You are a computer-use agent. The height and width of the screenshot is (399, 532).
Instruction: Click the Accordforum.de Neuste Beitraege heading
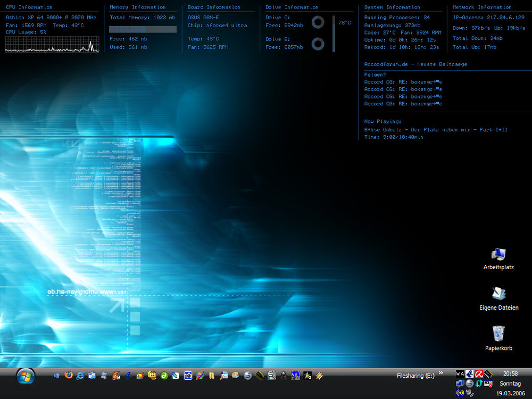pyautogui.click(x=416, y=64)
